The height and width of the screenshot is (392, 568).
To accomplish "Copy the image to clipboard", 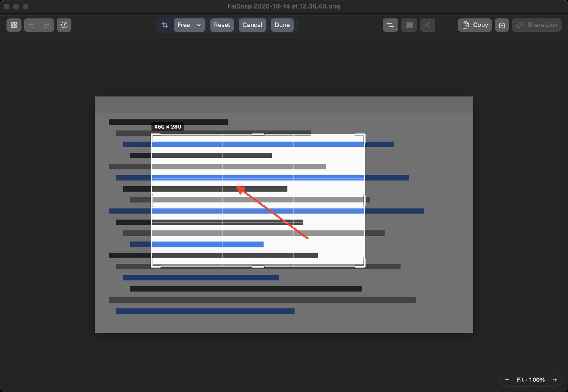I will coord(475,25).
